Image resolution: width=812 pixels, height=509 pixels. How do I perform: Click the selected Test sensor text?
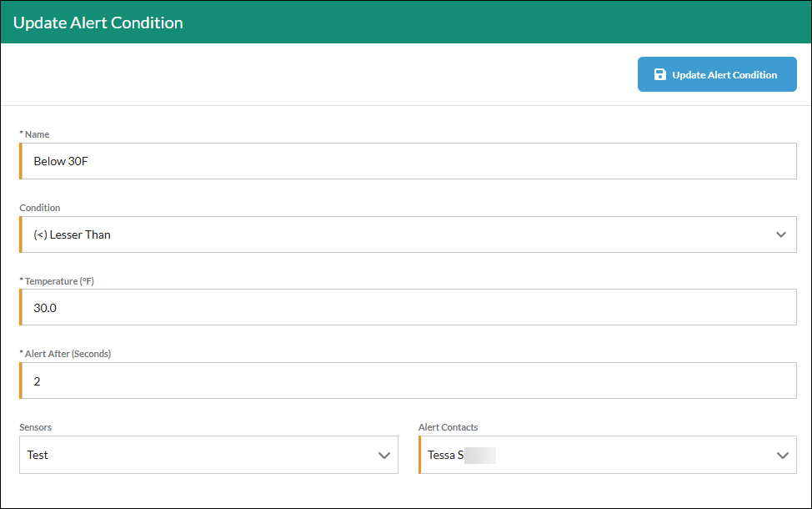tap(38, 455)
